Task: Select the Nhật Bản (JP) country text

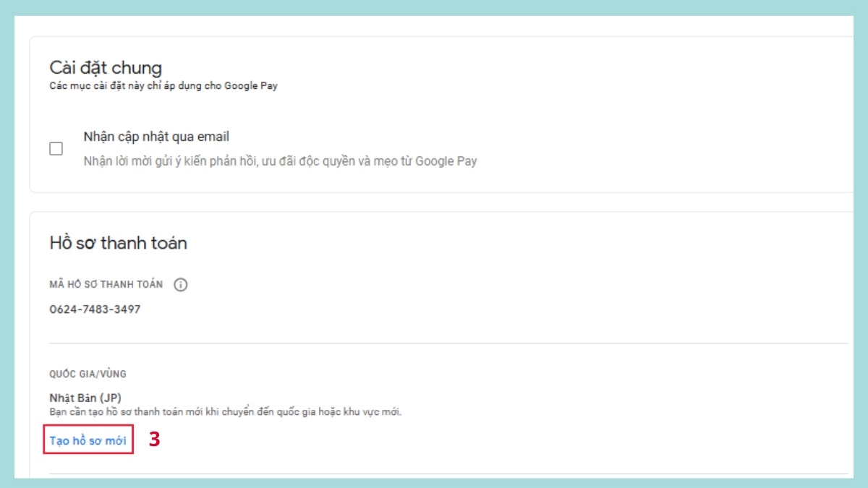Action: click(85, 398)
